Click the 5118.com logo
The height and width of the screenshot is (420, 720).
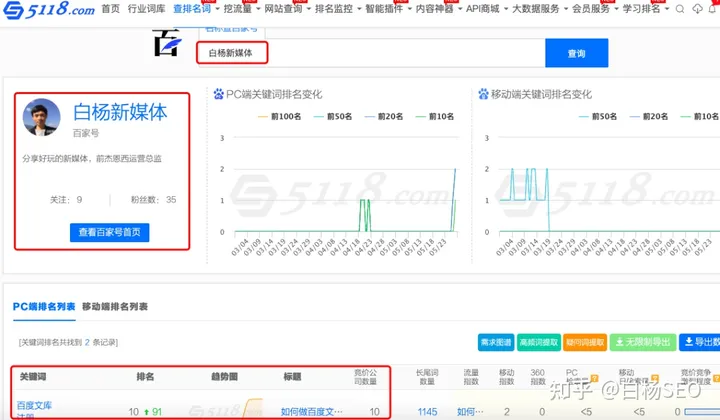click(x=49, y=10)
